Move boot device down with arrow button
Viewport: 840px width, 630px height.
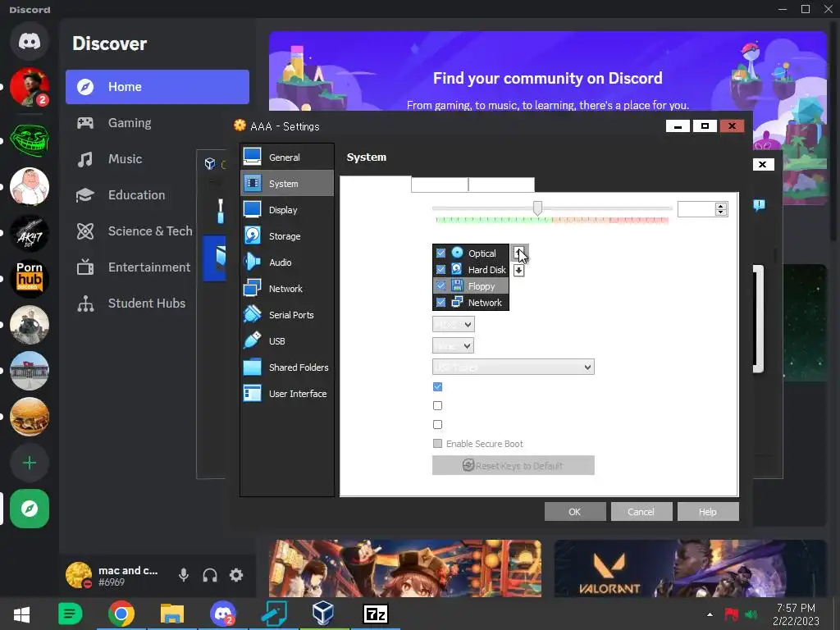tap(518, 271)
